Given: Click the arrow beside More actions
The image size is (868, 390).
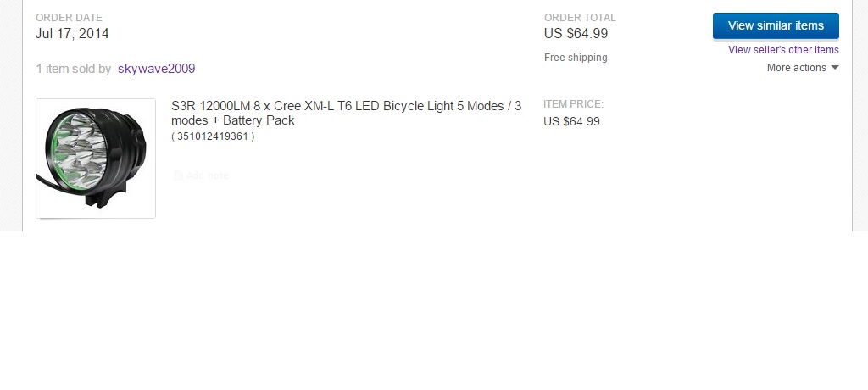Looking at the screenshot, I should point(835,68).
